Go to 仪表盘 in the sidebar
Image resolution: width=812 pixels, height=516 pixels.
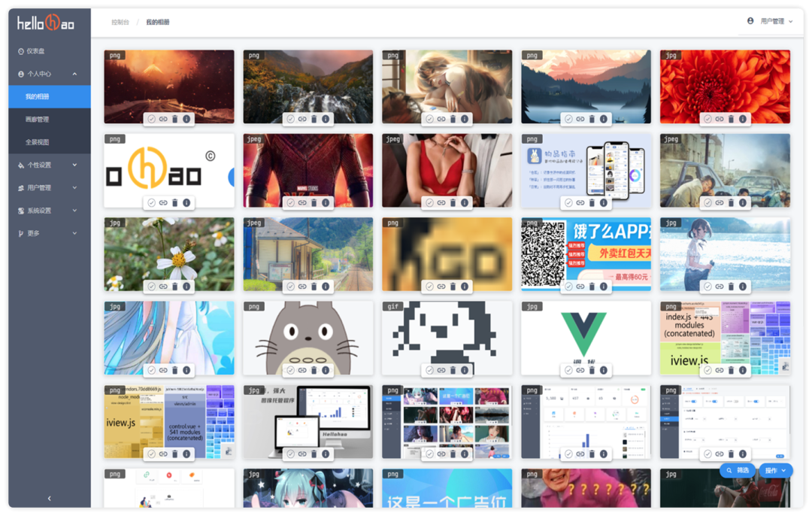pyautogui.click(x=49, y=51)
